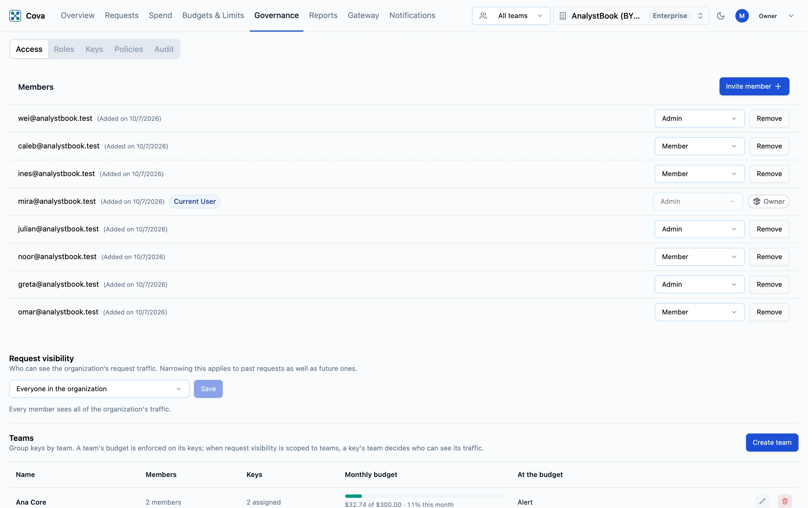812x508 pixels.
Task: Open the Requests nav item
Action: point(122,16)
